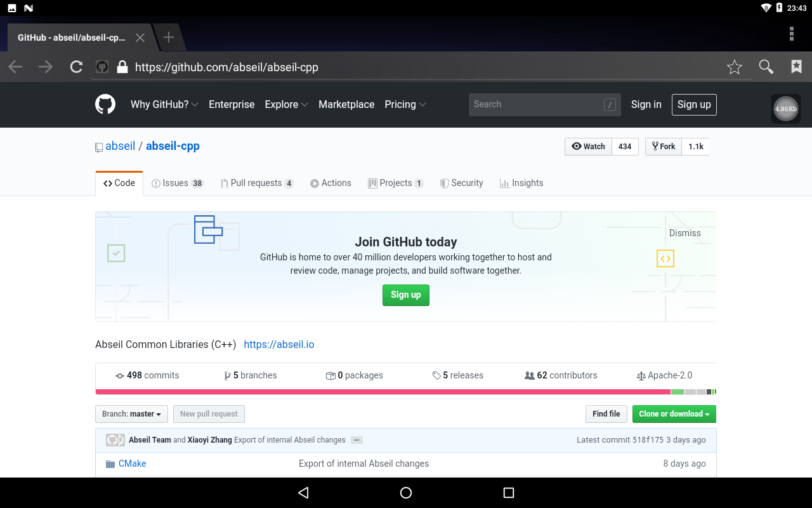Open the N notification icon in status bar
The image size is (812, 508).
(x=28, y=8)
